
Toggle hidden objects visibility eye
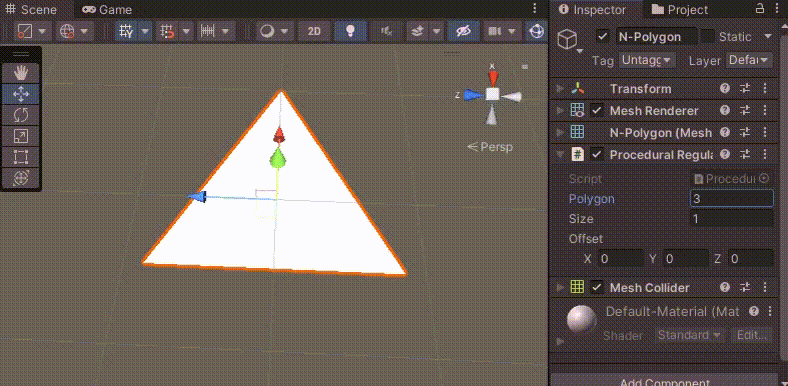[463, 32]
